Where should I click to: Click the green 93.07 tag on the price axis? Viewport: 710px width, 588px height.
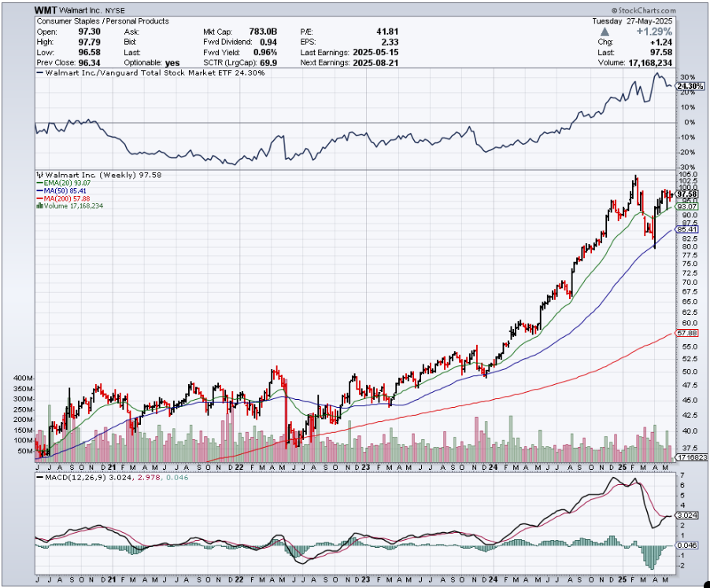pyautogui.click(x=687, y=206)
